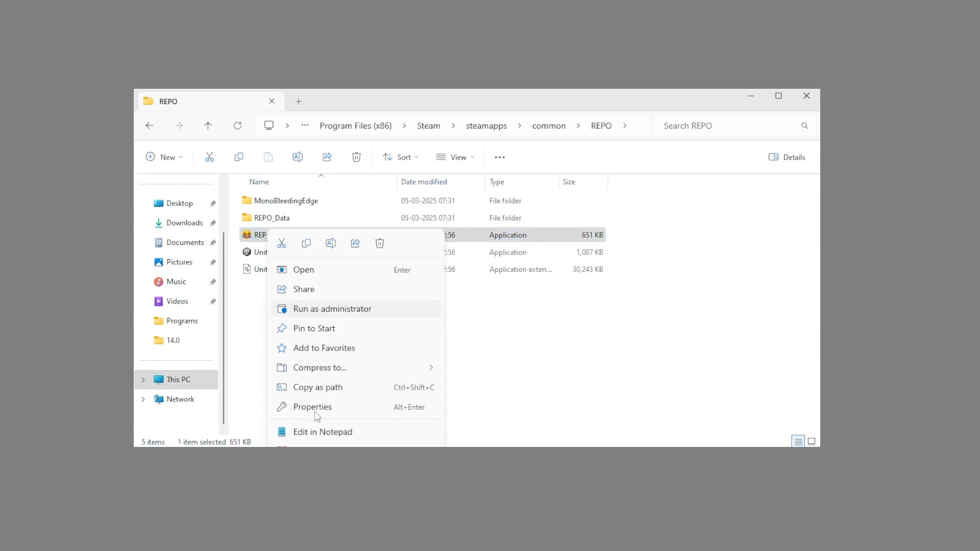Click the New button

[164, 157]
